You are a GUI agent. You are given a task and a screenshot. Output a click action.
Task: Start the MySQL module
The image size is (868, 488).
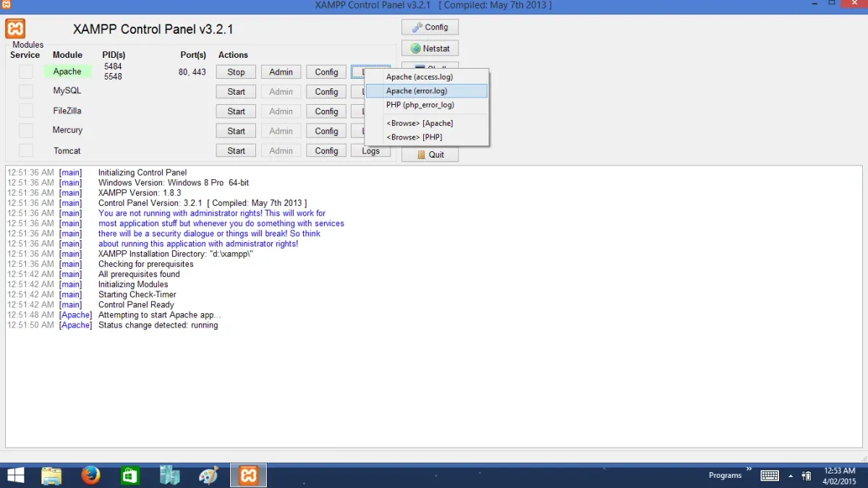(x=236, y=92)
